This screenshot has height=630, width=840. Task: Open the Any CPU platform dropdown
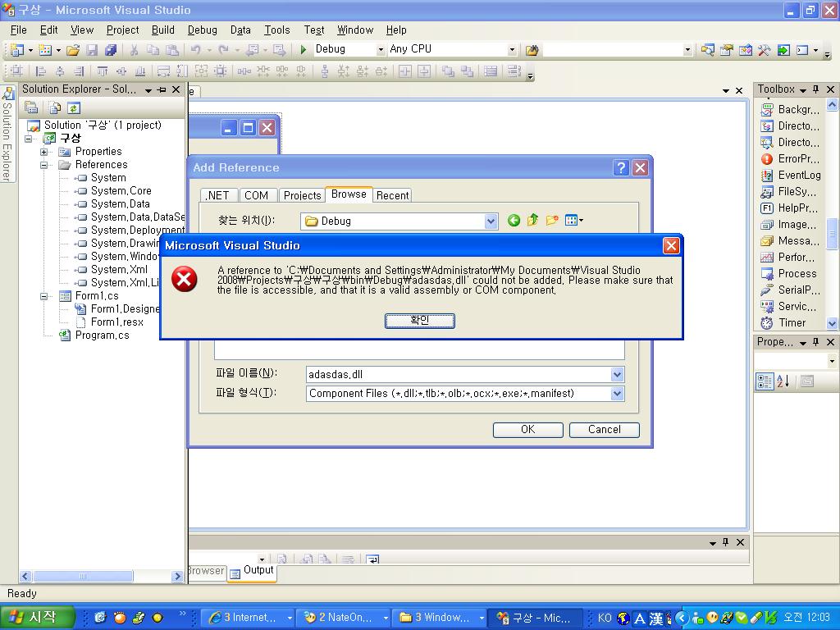click(x=512, y=49)
